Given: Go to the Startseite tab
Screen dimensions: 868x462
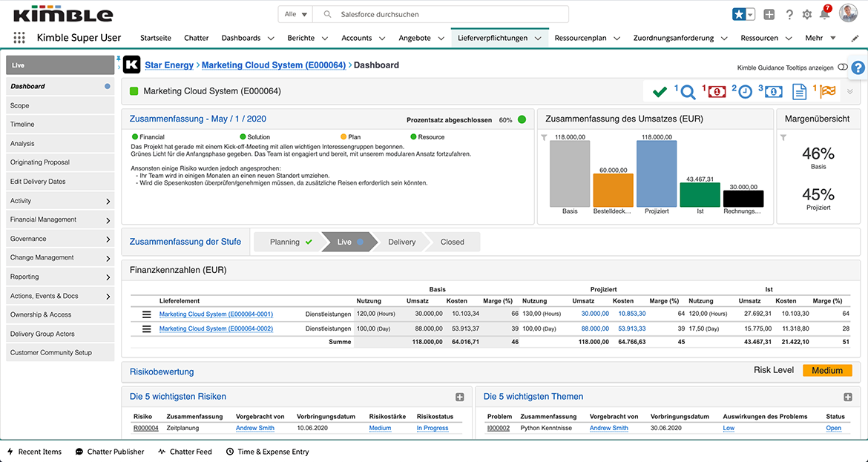Looking at the screenshot, I should tap(156, 38).
